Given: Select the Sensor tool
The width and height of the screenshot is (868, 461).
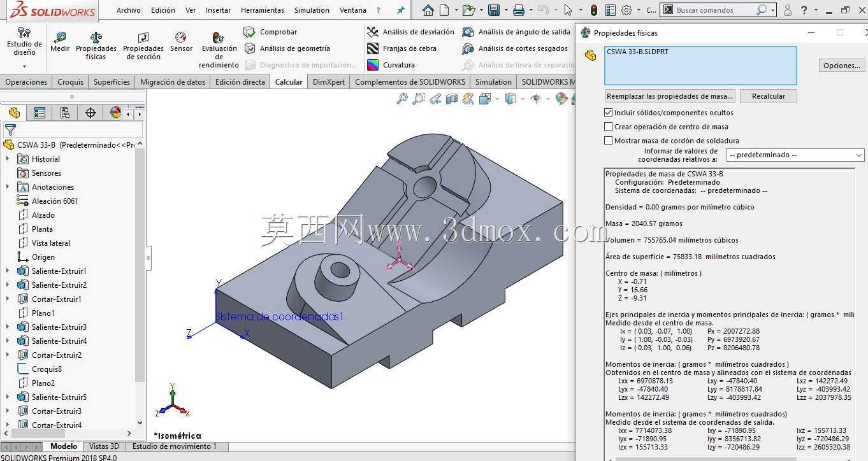Looking at the screenshot, I should click(181, 42).
